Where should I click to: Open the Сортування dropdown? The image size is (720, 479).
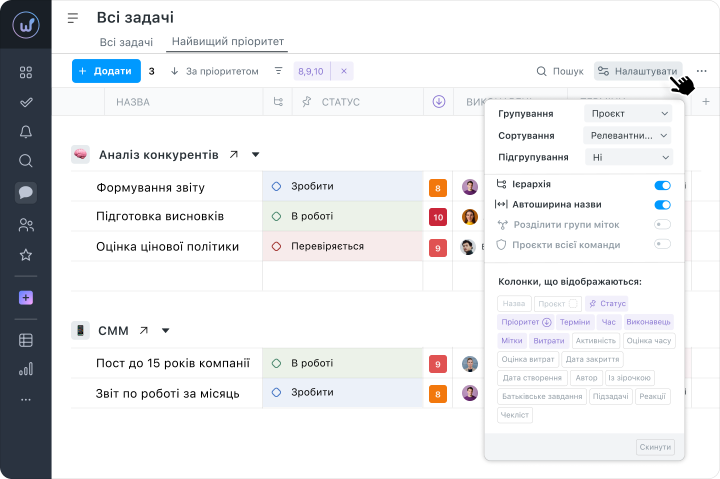tap(628, 135)
